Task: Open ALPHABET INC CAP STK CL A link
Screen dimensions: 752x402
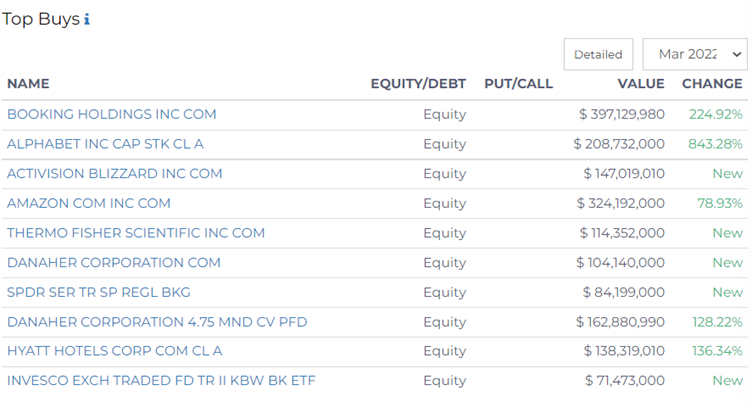Action: point(106,144)
